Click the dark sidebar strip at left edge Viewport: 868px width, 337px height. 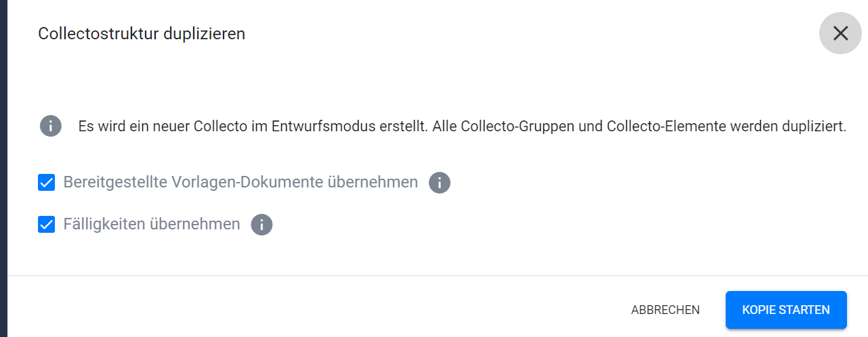point(3,168)
